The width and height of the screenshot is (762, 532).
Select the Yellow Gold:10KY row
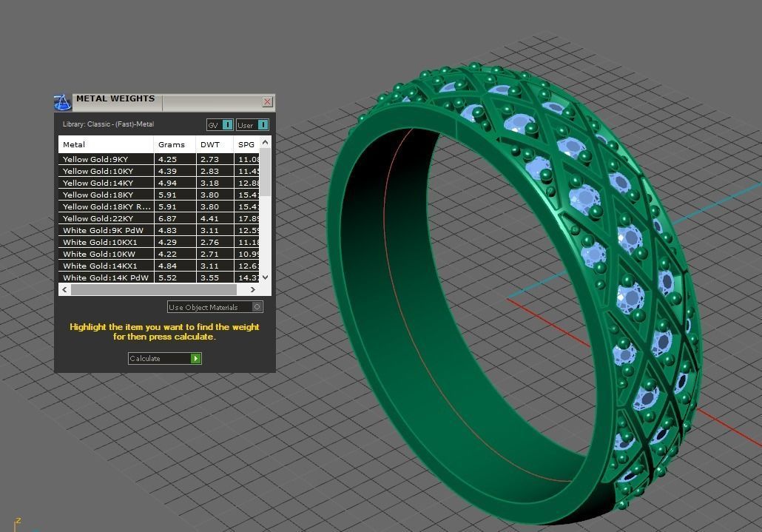click(x=159, y=171)
